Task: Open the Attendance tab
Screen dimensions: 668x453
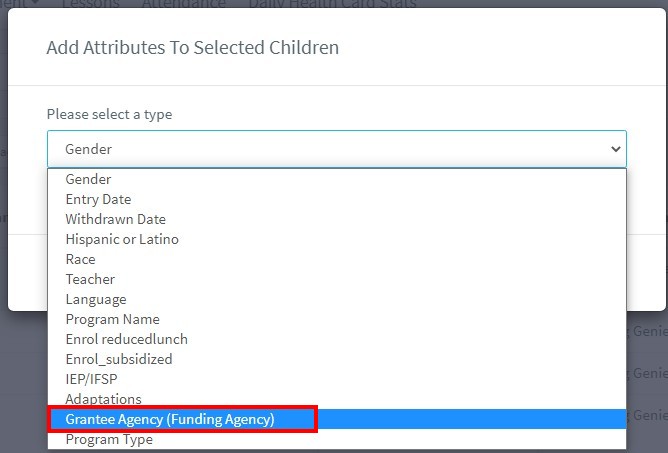Action: coord(183,4)
